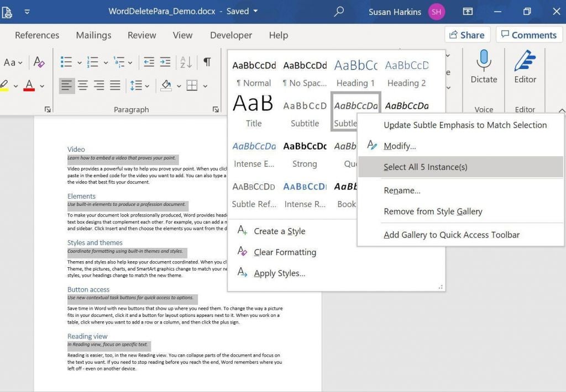Expand the bullet list dropdown arrow
The image size is (566, 392).
click(x=80, y=63)
